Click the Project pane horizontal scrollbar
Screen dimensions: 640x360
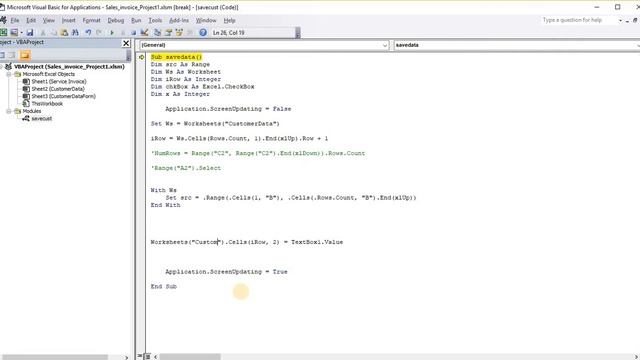click(x=55, y=357)
